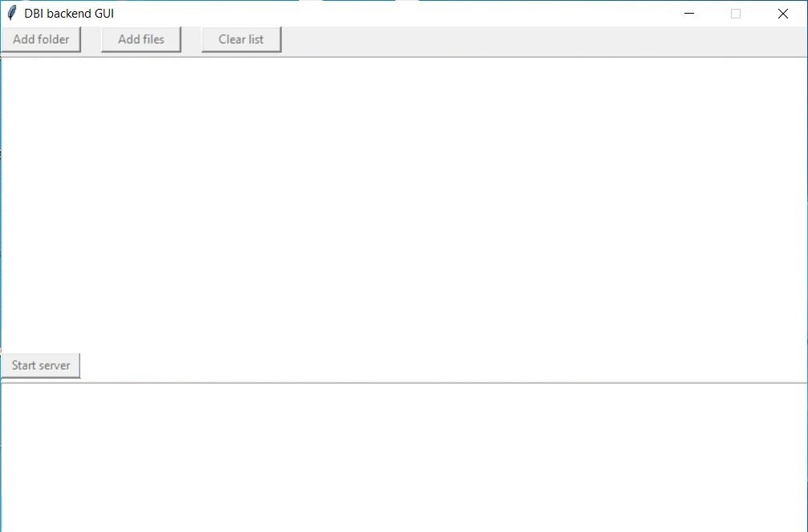Start the DBI server
808x532 pixels.
point(41,365)
